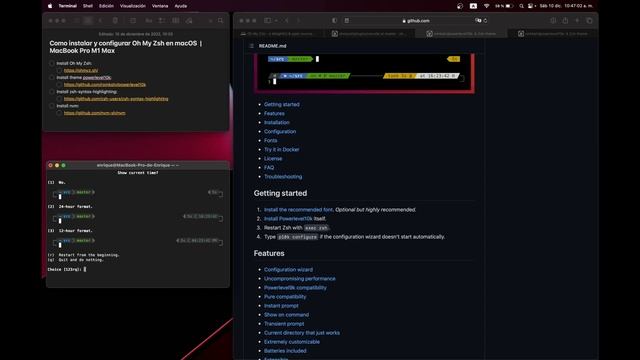The width and height of the screenshot is (640, 360).
Task: Switch Notes to list view
Action: tap(76, 20)
